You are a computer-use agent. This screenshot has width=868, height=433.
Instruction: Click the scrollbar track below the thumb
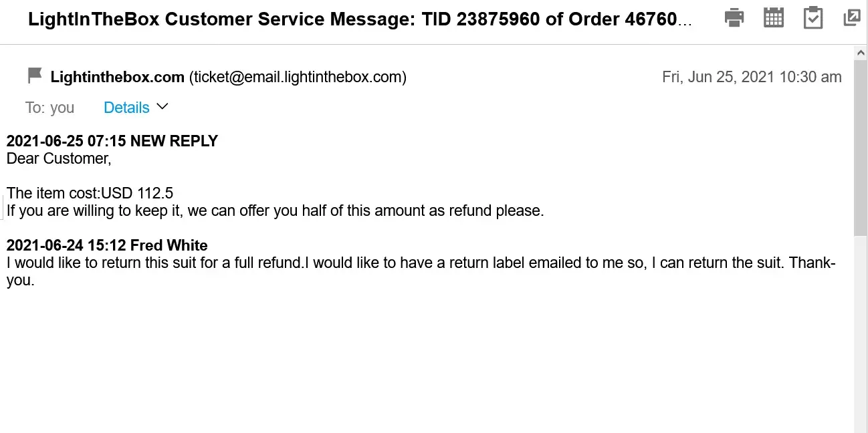[861, 334]
